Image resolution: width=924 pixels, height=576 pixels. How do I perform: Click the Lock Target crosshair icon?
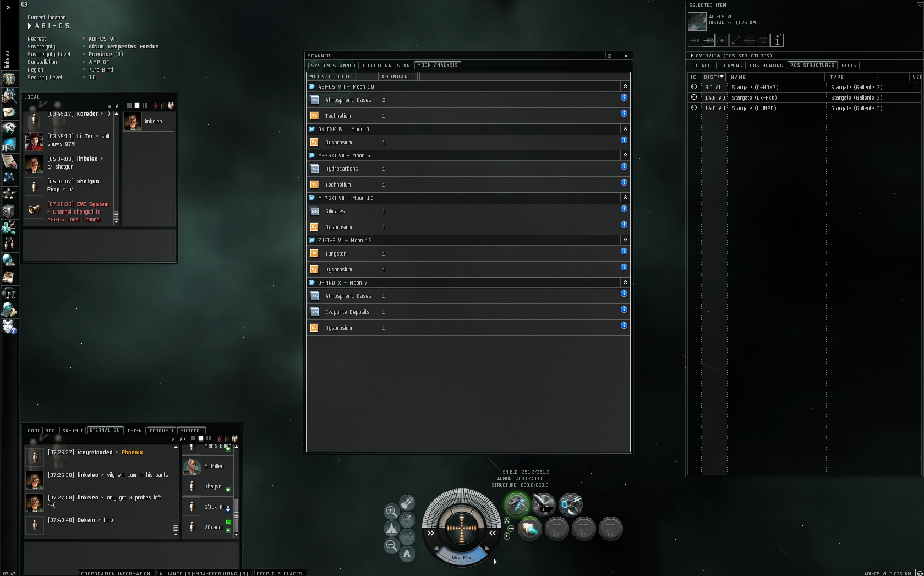pos(750,40)
